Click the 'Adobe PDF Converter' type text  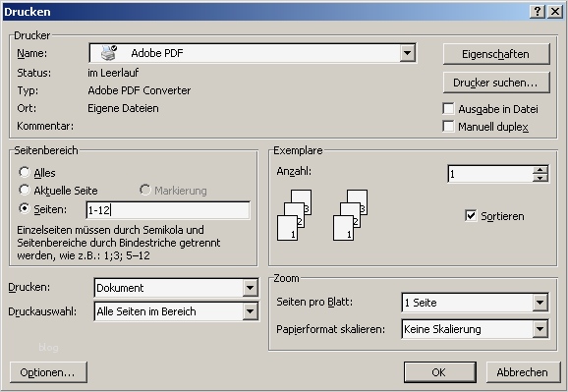[140, 90]
